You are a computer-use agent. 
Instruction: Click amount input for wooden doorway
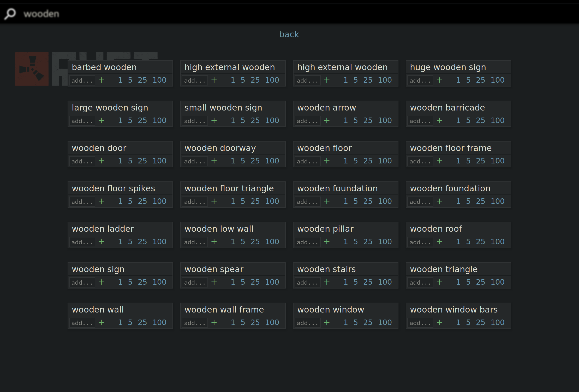pos(194,161)
